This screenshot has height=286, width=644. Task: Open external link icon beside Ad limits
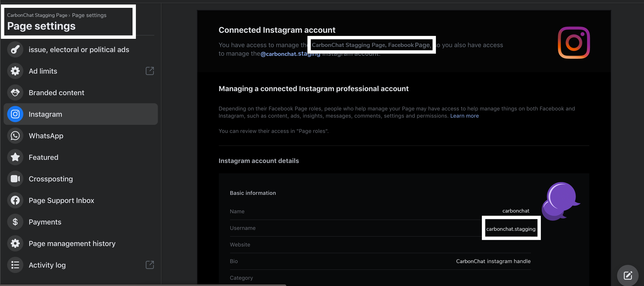(150, 71)
